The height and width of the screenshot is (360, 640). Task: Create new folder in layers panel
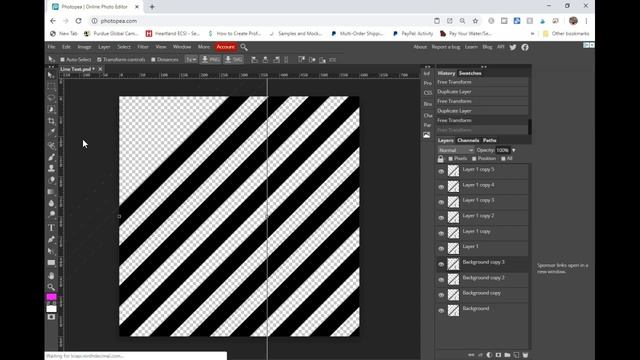507,355
